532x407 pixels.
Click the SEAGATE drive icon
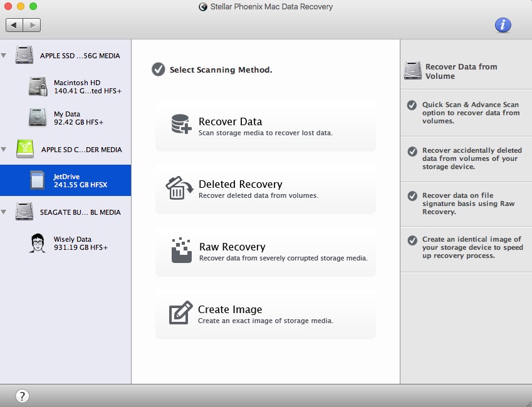tap(24, 211)
